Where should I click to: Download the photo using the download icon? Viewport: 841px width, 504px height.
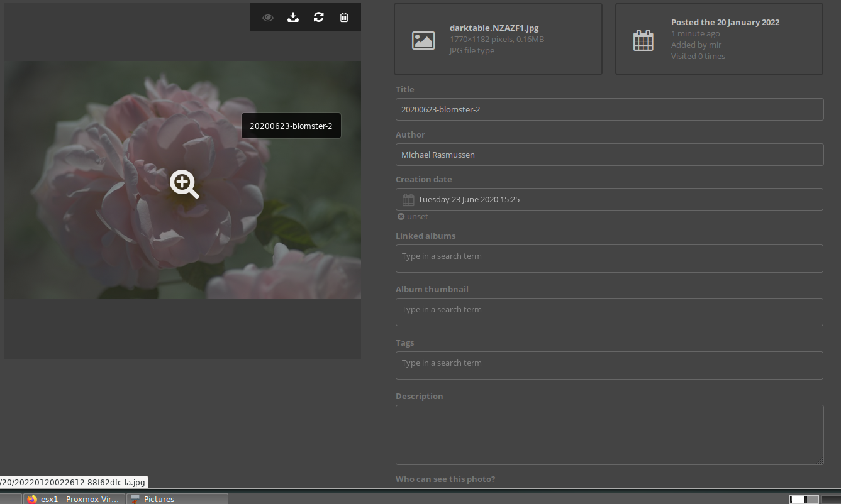(x=293, y=17)
